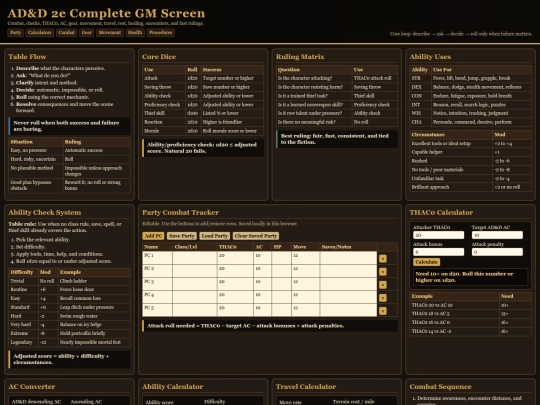Focus the Attacker THAC0 input
Screen dimensions: 540x405
[x=438, y=235]
